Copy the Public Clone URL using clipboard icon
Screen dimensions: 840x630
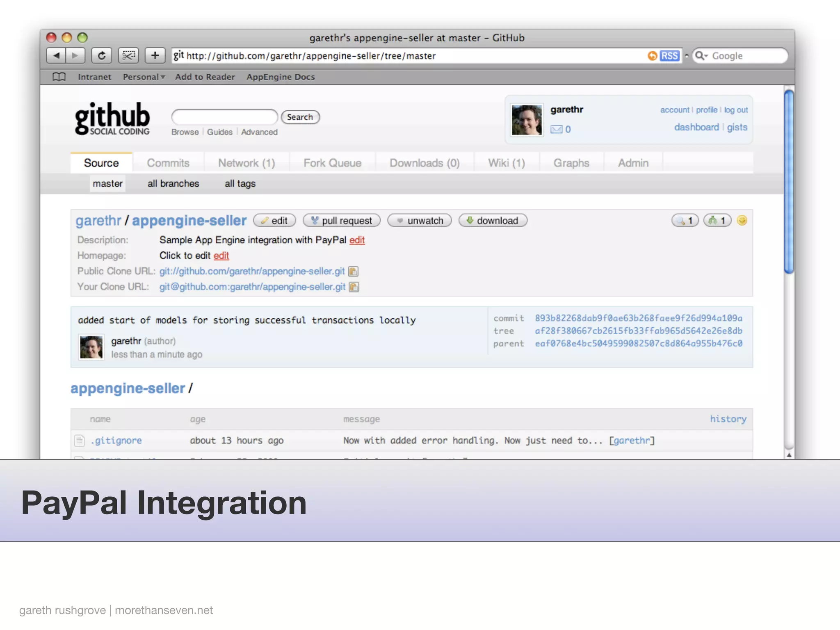point(353,272)
